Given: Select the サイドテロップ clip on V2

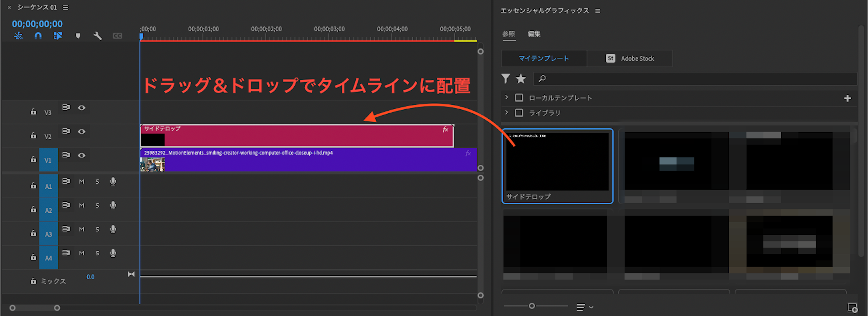Looking at the screenshot, I should click(297, 136).
